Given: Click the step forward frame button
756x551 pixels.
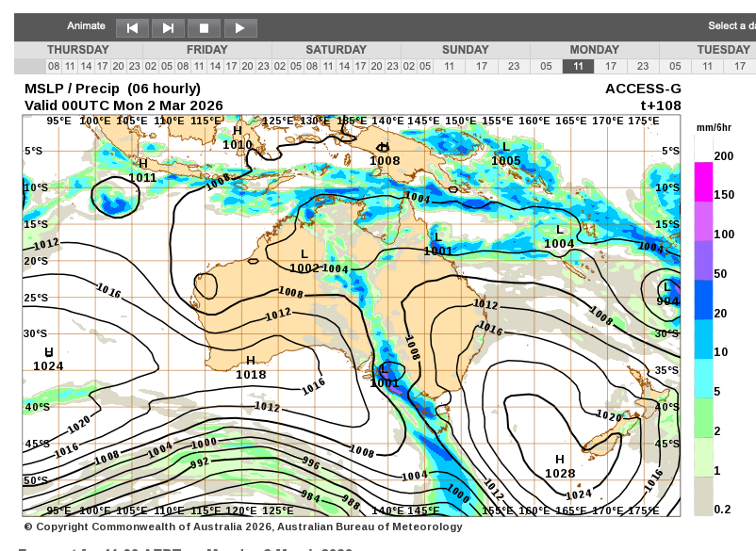Looking at the screenshot, I should tap(168, 28).
